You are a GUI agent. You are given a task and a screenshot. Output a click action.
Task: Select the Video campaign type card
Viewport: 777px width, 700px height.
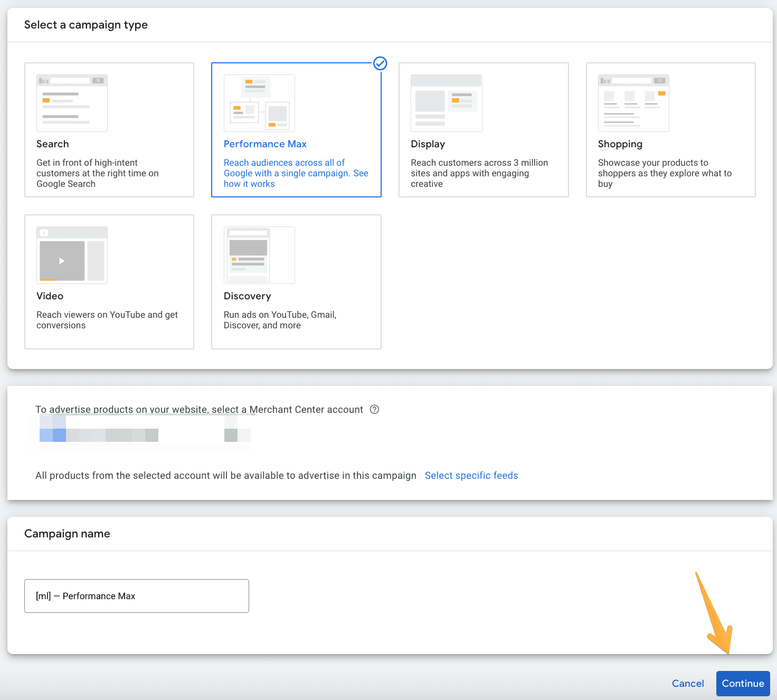point(109,282)
